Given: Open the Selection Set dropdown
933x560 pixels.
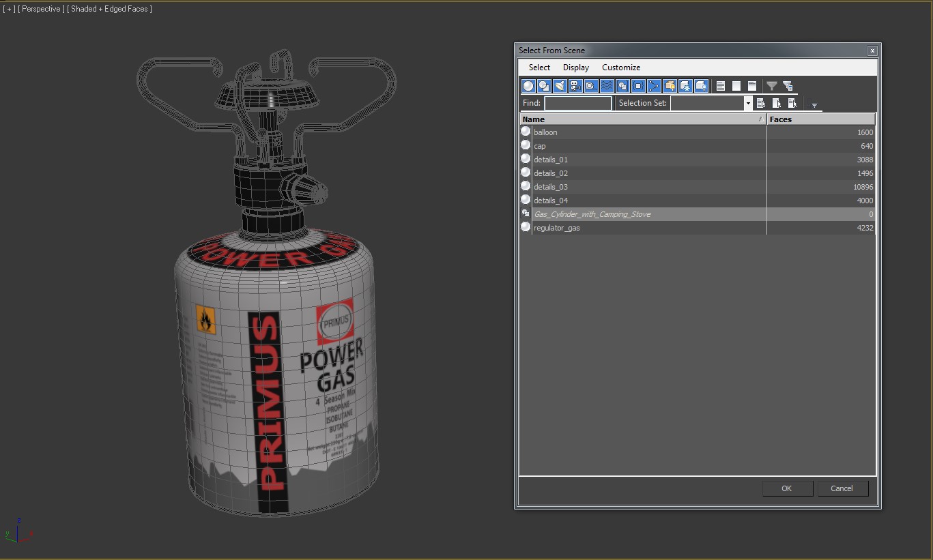Looking at the screenshot, I should click(x=748, y=103).
